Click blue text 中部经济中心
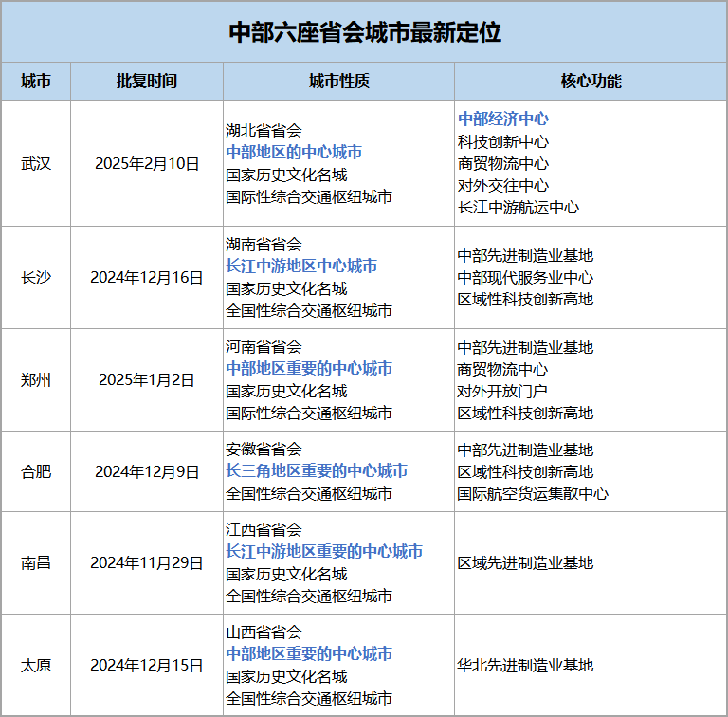728x717 pixels. pyautogui.click(x=503, y=119)
